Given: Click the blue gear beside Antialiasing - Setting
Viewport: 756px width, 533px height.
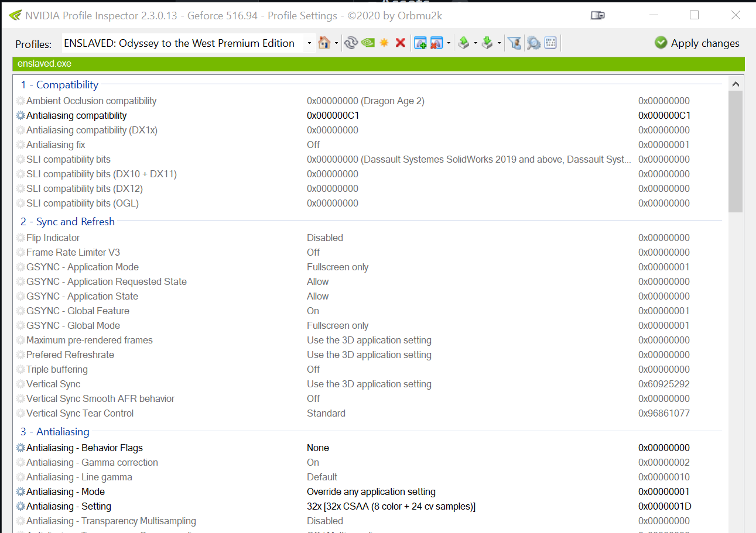Looking at the screenshot, I should click(20, 507).
